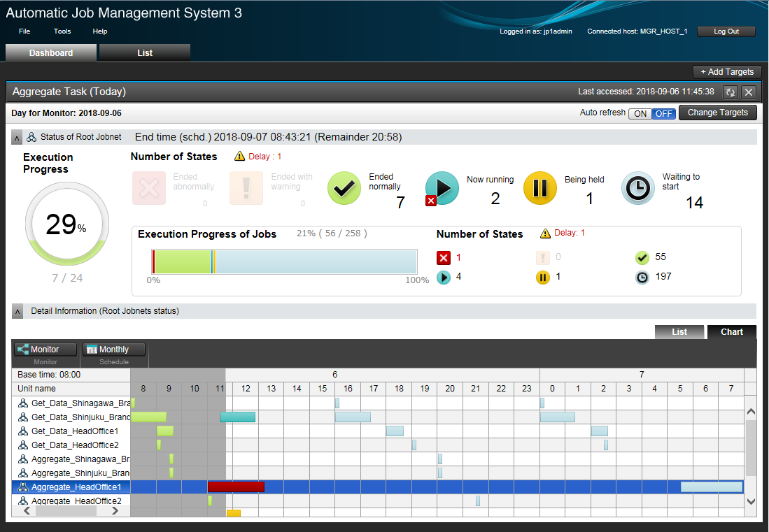This screenshot has height=532, width=769.
Task: Click the Ended abnormally red X icon
Action: point(148,187)
